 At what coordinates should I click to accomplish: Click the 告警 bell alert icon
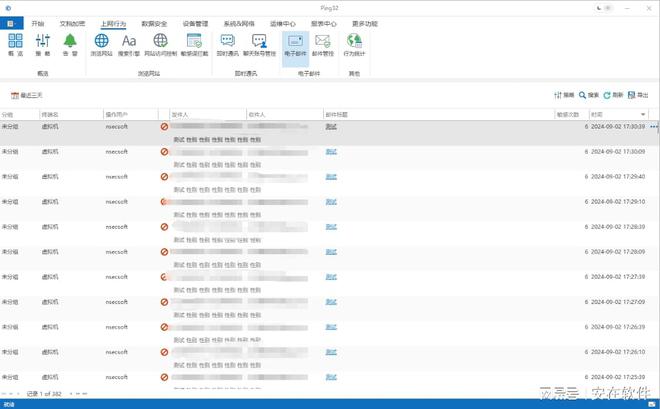70,43
